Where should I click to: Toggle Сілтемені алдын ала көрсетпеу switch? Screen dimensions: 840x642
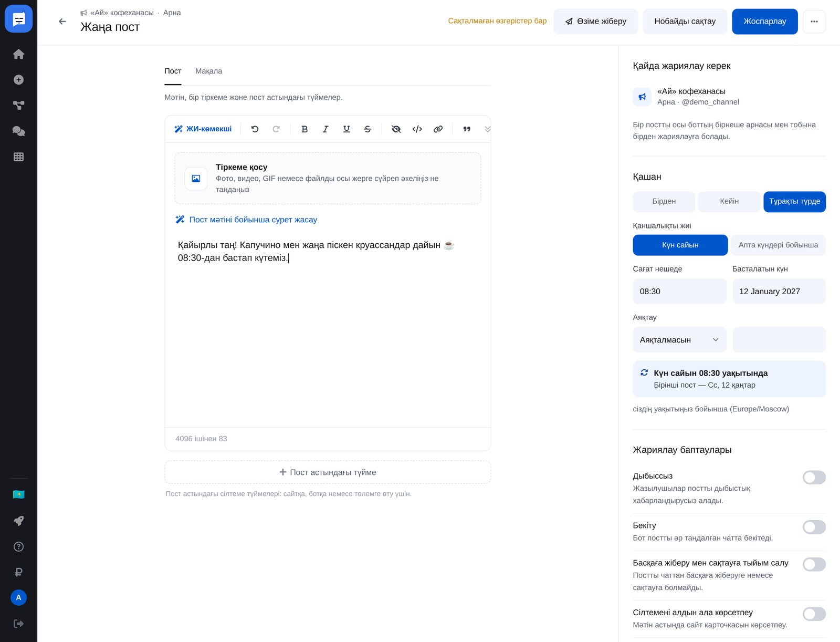click(814, 614)
